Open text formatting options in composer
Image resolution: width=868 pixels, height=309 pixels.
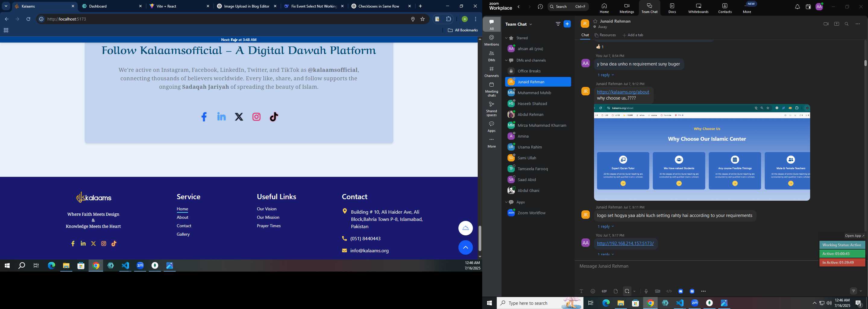tap(581, 291)
